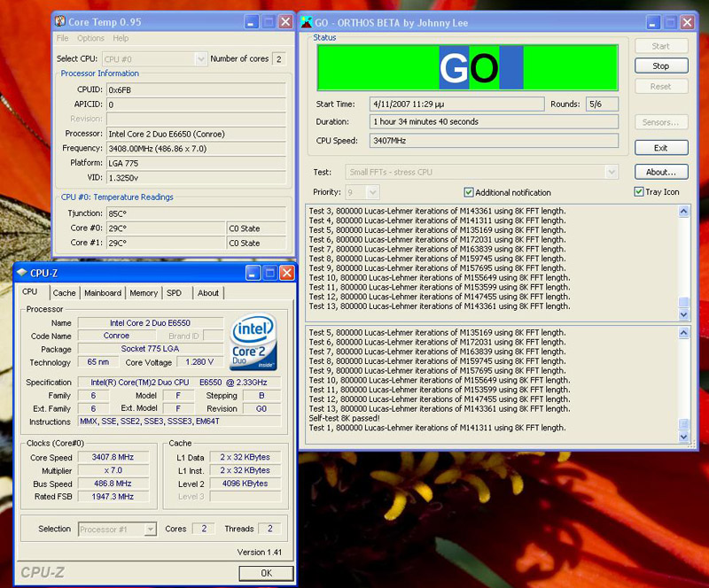This screenshot has width=709, height=588.
Task: Click the Rounds field showing 5/6
Action: [602, 104]
